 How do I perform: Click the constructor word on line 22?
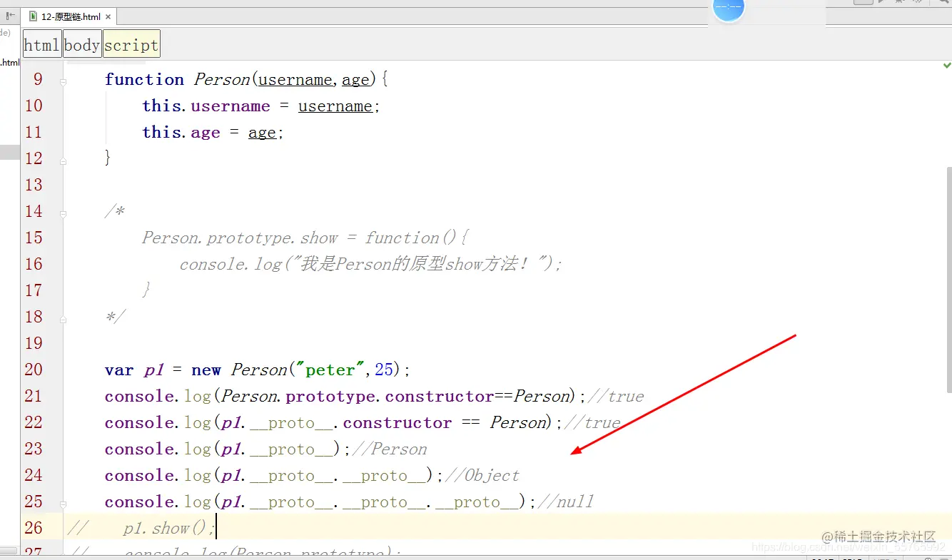tap(397, 422)
